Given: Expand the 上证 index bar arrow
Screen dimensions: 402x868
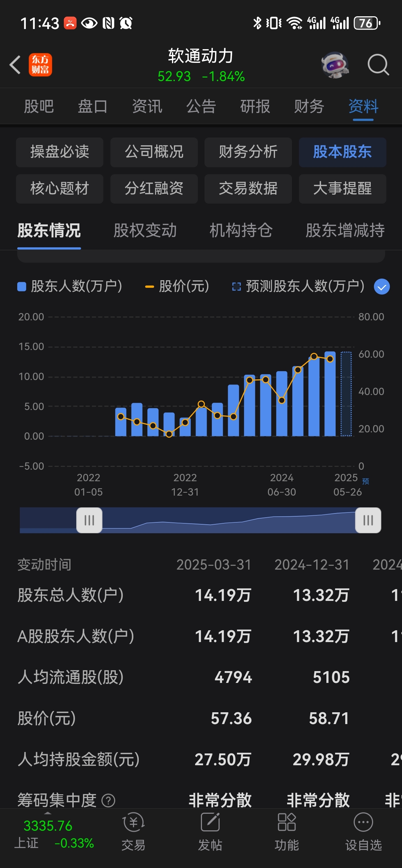Looking at the screenshot, I should [x=48, y=813].
